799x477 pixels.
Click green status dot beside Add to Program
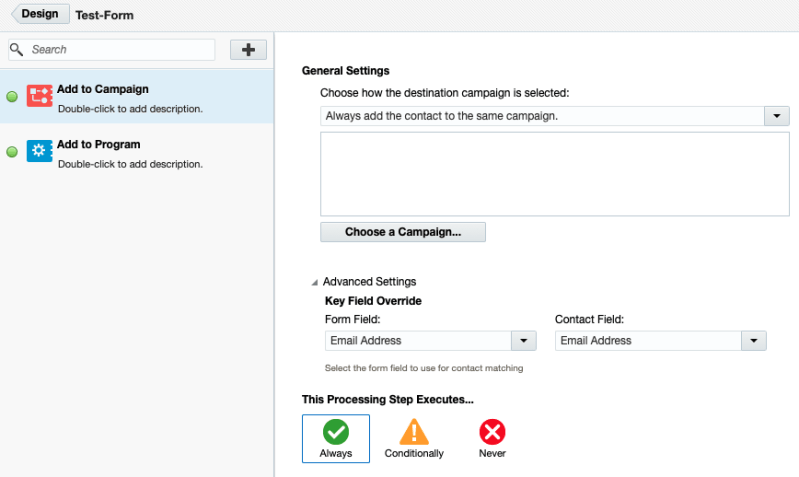point(12,151)
